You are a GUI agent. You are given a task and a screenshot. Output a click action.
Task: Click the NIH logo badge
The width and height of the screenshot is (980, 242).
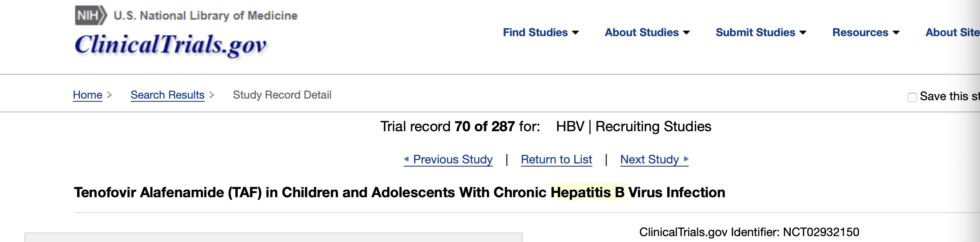pyautogui.click(x=91, y=15)
